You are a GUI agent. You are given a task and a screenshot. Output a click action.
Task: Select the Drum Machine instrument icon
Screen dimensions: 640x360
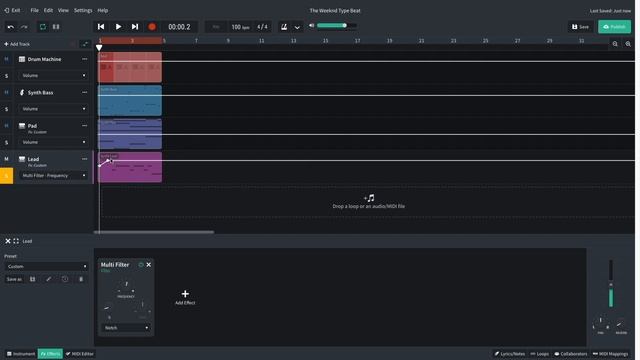pyautogui.click(x=22, y=59)
